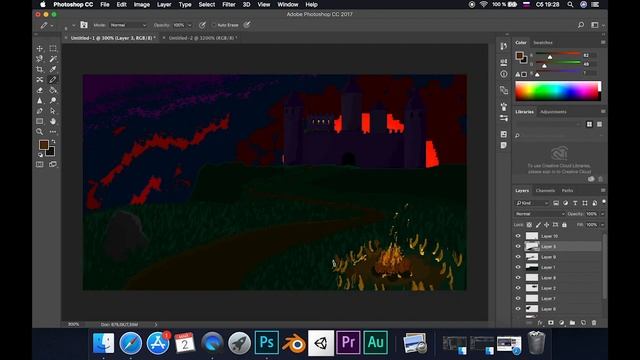Delete layer using the trash icon
Screen dimensions: 640x360
pos(594,322)
